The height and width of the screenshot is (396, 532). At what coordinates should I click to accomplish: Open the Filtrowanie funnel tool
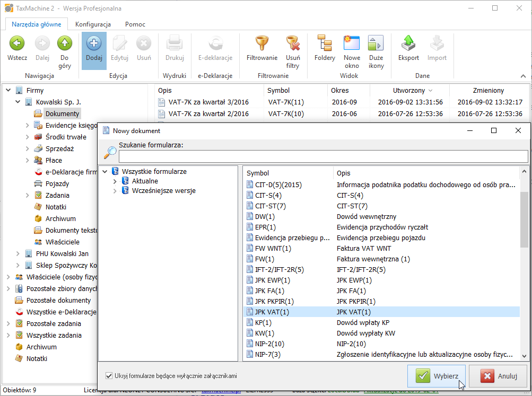[x=262, y=48]
